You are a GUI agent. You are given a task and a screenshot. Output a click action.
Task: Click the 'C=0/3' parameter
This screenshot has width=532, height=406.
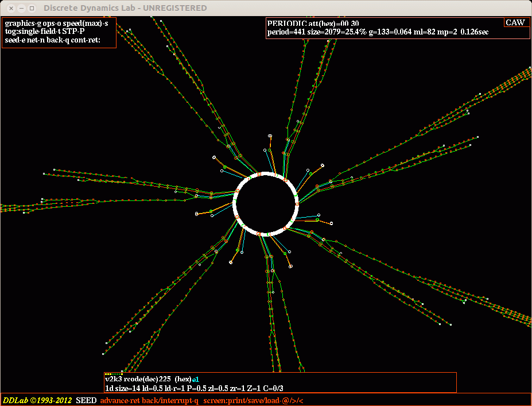tap(273, 388)
